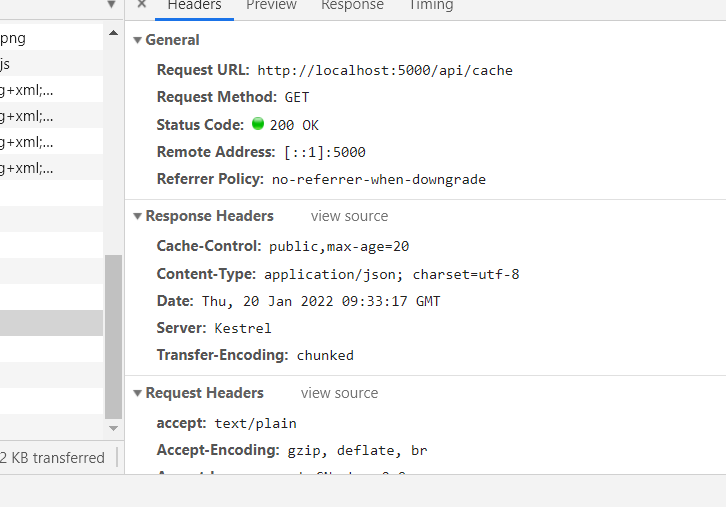Click the Response Headers section heading
This screenshot has width=726, height=507.
point(209,216)
